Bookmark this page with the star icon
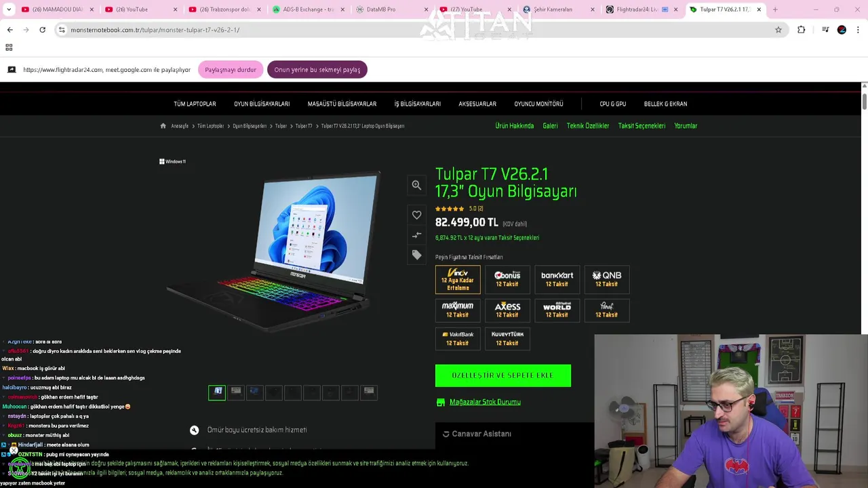The height and width of the screenshot is (488, 868). click(x=778, y=30)
